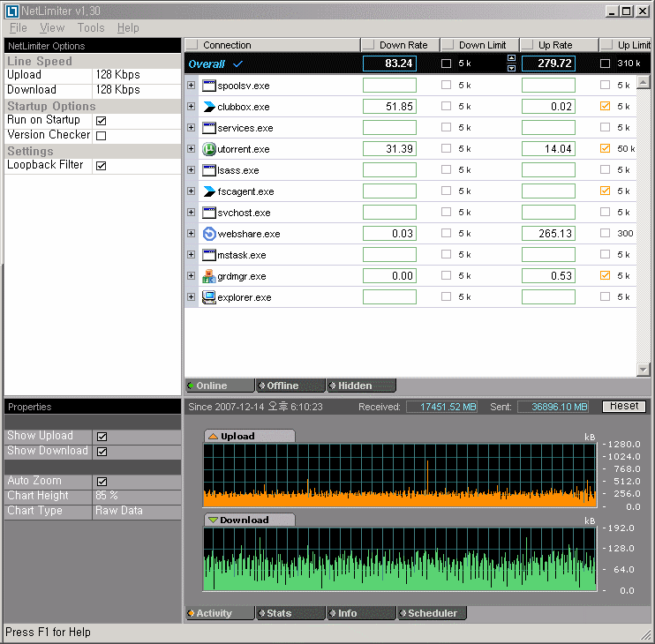The width and height of the screenshot is (655, 644).
Task: Toggle Run on Startup checkbox
Action: (x=102, y=121)
